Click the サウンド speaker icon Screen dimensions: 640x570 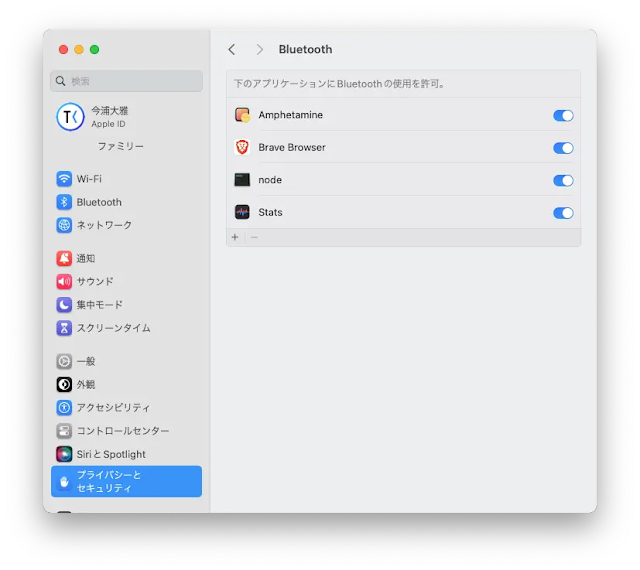(64, 281)
